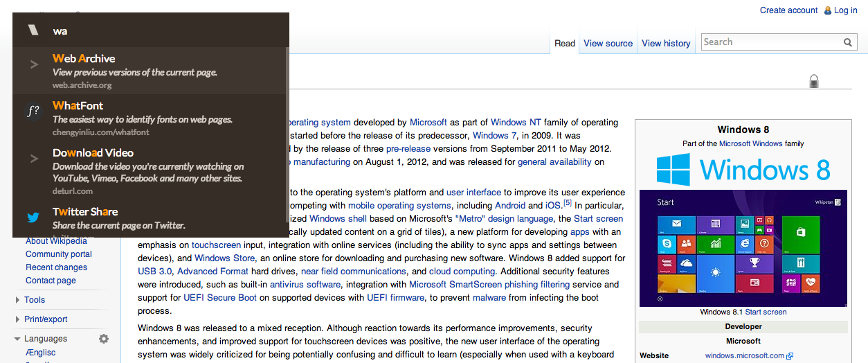
Task: Follow the malware link
Action: 489,298
